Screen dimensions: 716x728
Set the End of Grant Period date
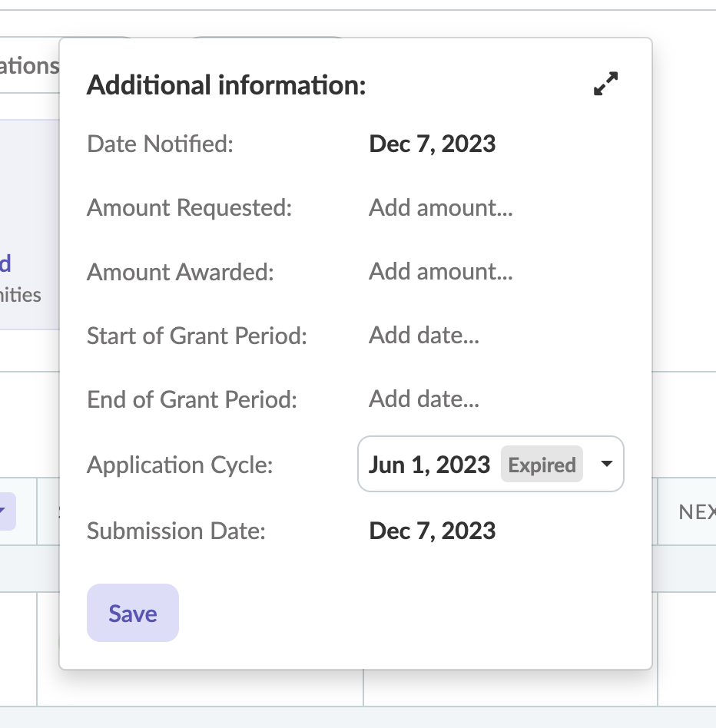(424, 399)
